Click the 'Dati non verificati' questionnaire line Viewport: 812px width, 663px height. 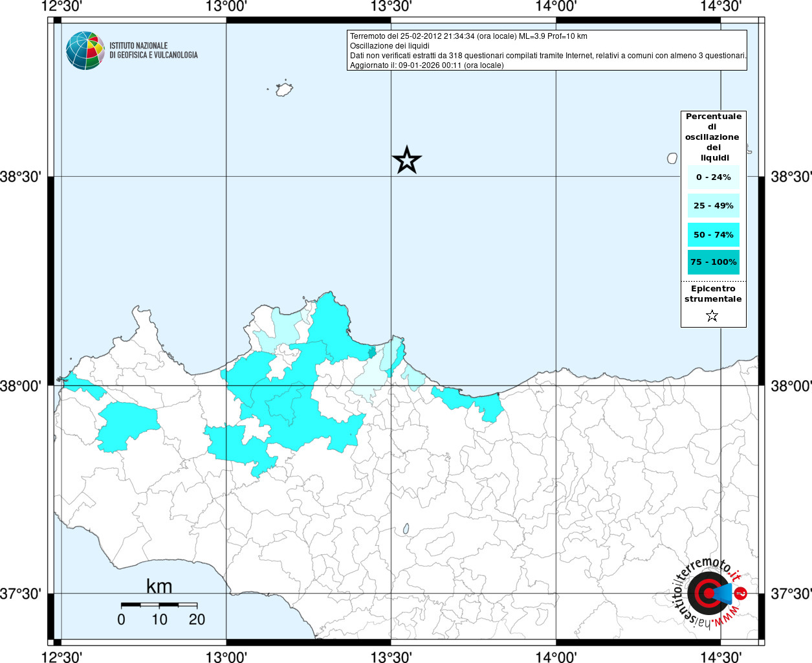pyautogui.click(x=548, y=56)
